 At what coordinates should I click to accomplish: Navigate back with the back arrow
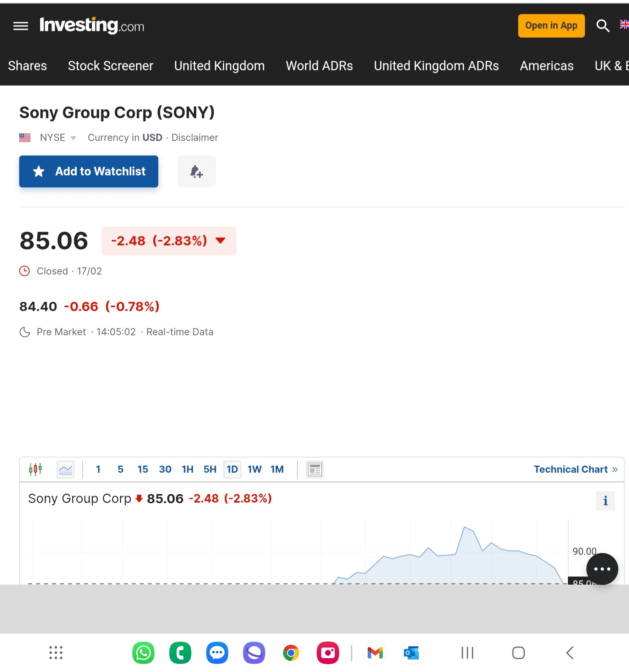[x=570, y=653]
